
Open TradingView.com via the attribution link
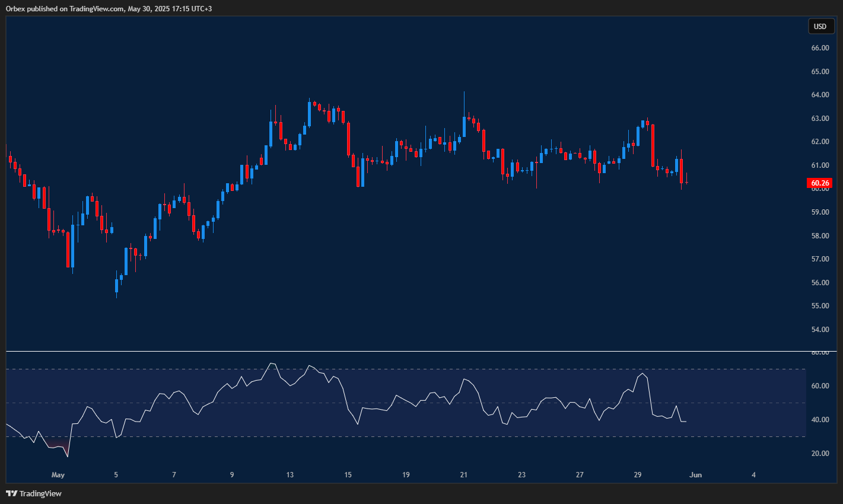[x=95, y=8]
